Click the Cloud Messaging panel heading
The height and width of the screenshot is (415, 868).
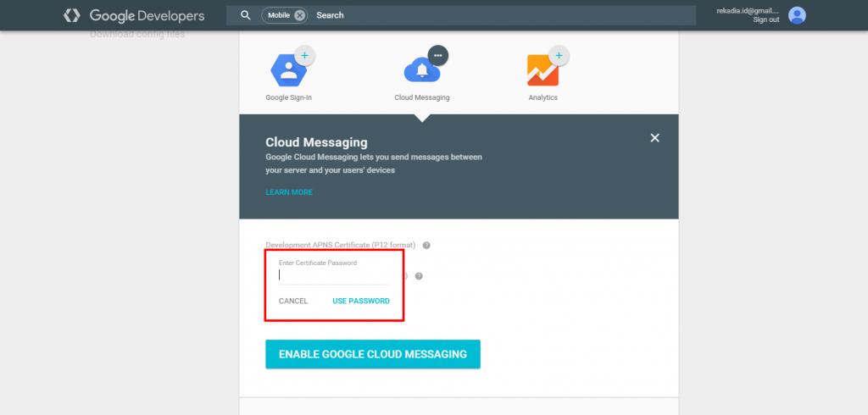(316, 143)
